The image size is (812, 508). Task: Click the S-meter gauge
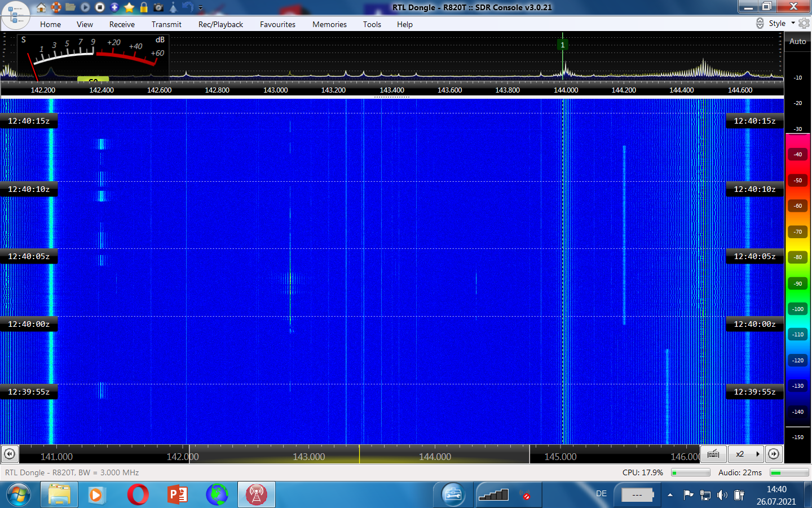tap(94, 57)
